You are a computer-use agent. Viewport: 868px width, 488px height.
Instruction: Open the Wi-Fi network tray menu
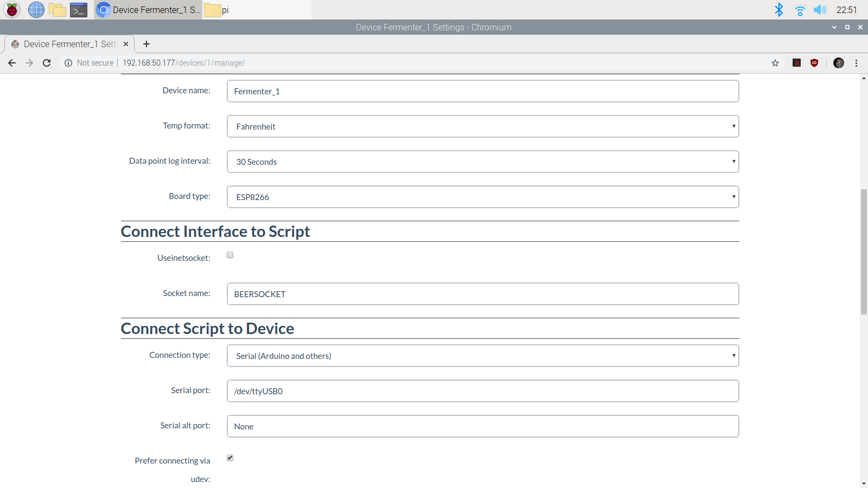(800, 10)
